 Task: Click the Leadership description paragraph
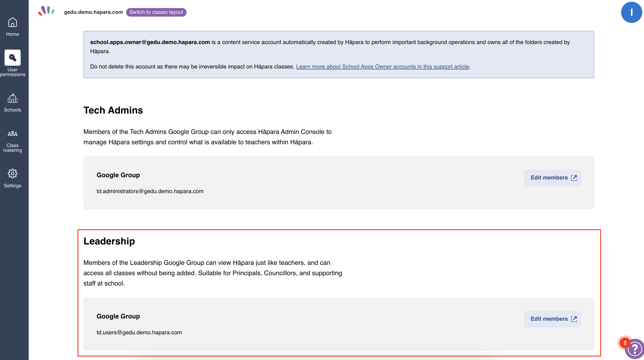[213, 273]
